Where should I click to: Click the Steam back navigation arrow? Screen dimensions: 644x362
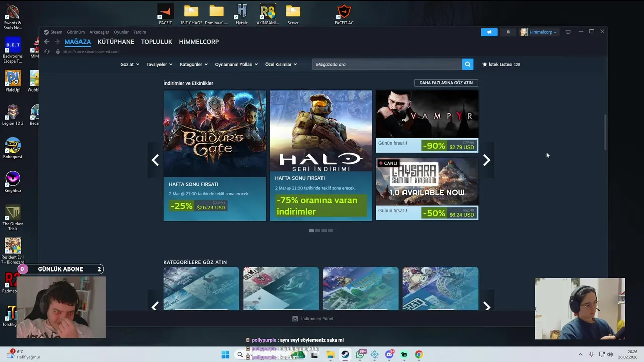pyautogui.click(x=46, y=42)
